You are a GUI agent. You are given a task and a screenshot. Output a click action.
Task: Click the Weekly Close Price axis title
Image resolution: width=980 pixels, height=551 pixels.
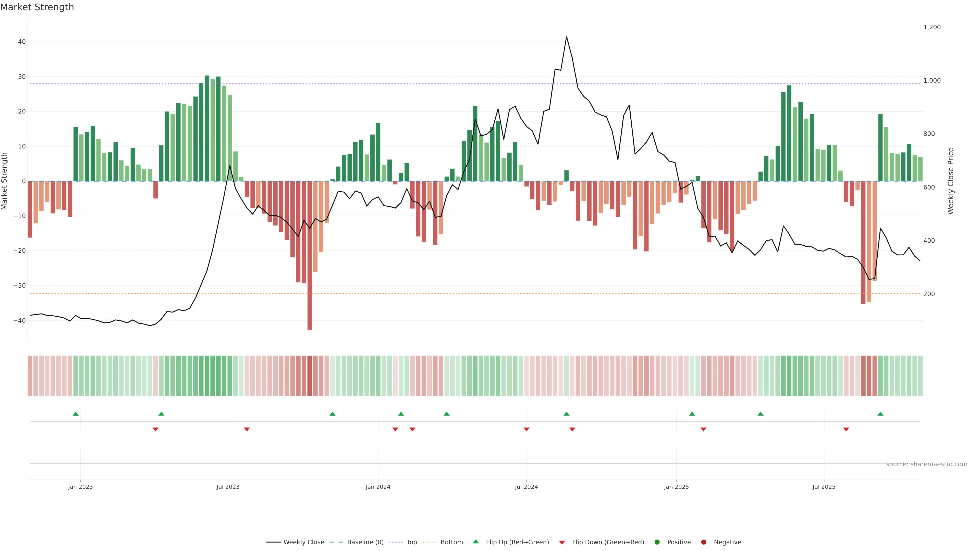(x=951, y=181)
